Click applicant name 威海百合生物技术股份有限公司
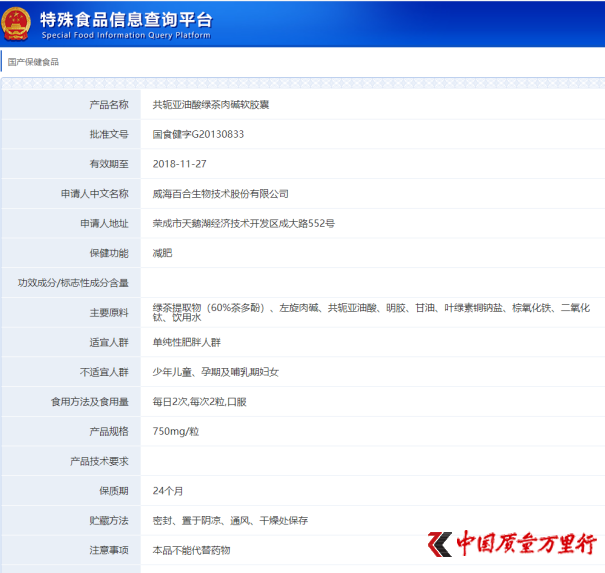The width and height of the screenshot is (605, 573). tap(220, 194)
